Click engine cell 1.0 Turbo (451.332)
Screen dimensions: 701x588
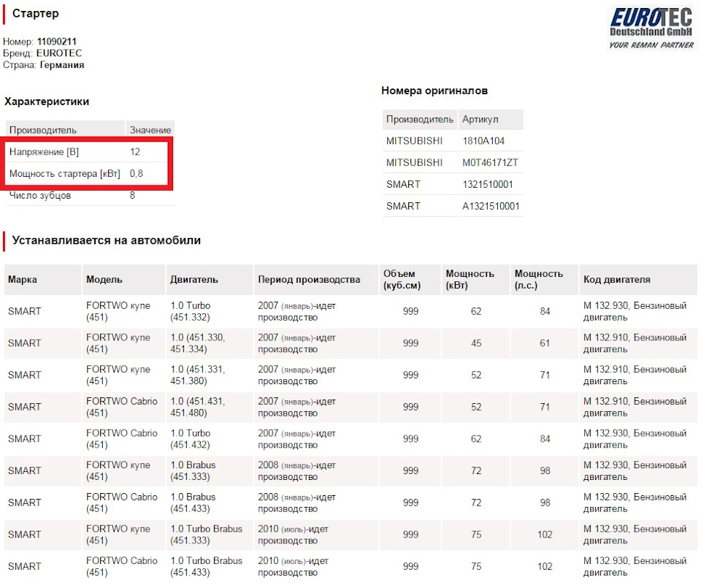[x=191, y=311]
